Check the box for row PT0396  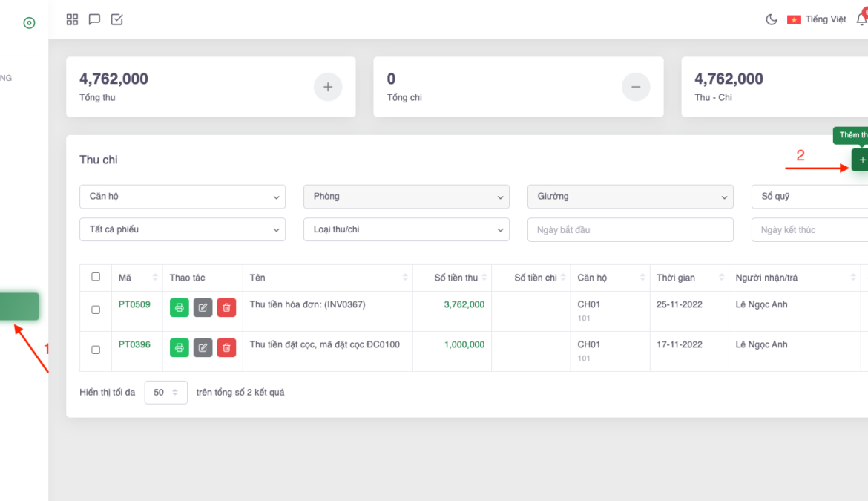[x=96, y=350]
